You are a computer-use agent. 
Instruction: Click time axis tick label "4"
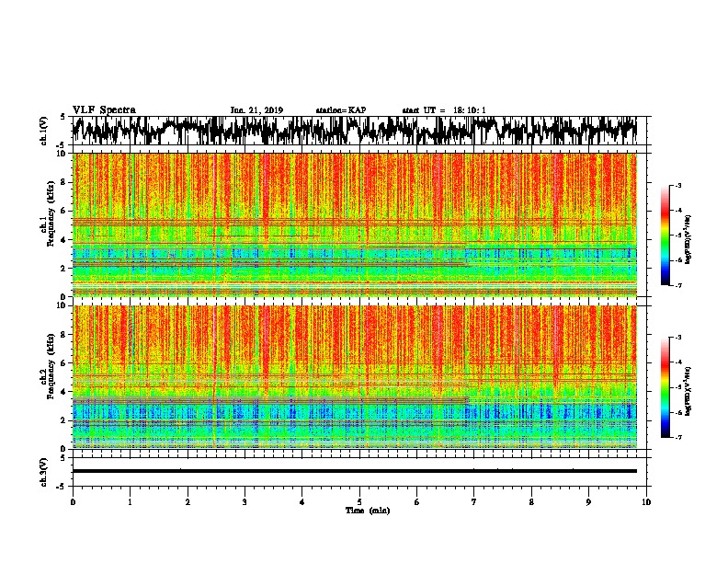pyautogui.click(x=302, y=502)
